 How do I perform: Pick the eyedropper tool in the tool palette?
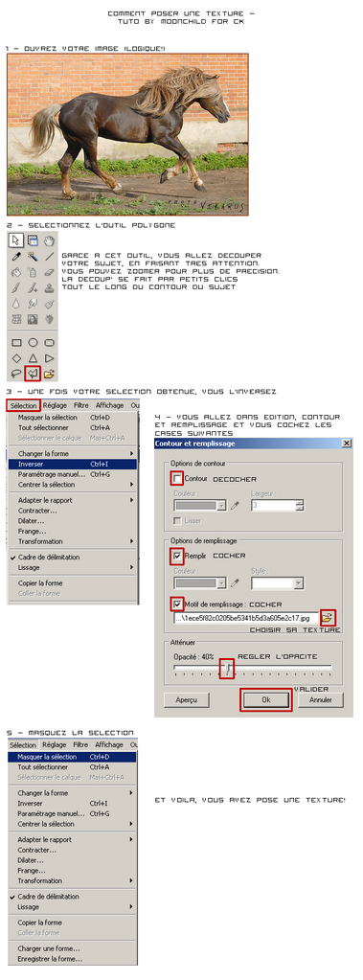click(x=16, y=256)
